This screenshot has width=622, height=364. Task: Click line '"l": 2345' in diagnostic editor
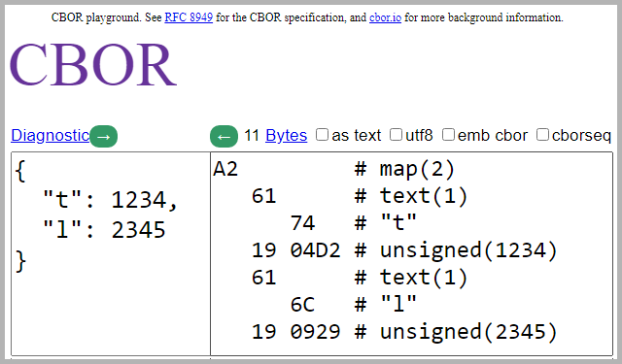[104, 230]
